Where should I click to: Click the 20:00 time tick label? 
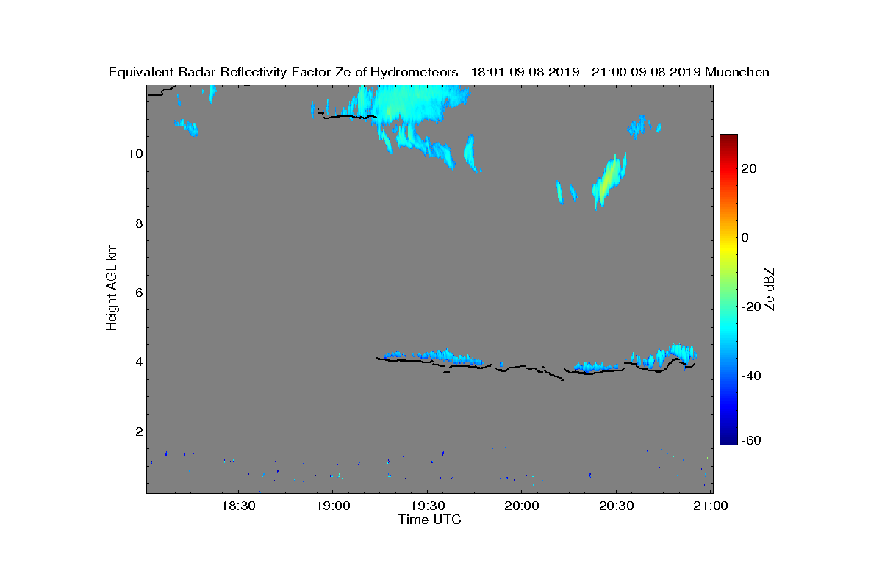click(x=522, y=506)
